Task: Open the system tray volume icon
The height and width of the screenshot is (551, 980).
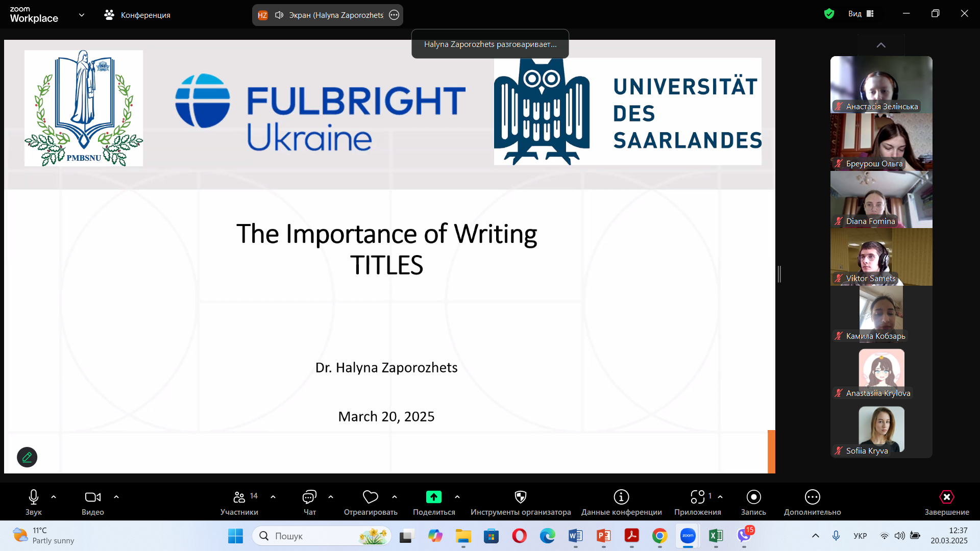Action: click(900, 536)
